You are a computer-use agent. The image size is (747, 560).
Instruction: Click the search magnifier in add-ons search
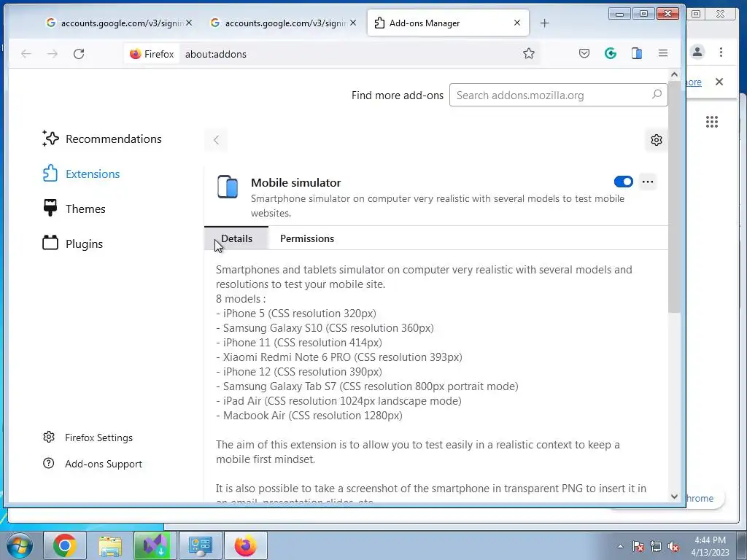coord(657,94)
